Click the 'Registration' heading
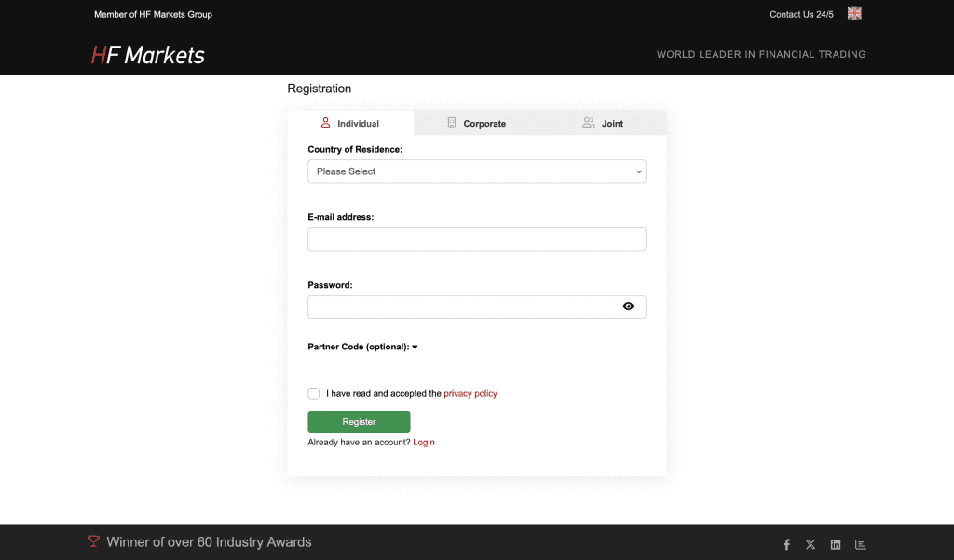The width and height of the screenshot is (954, 560). [x=320, y=89]
